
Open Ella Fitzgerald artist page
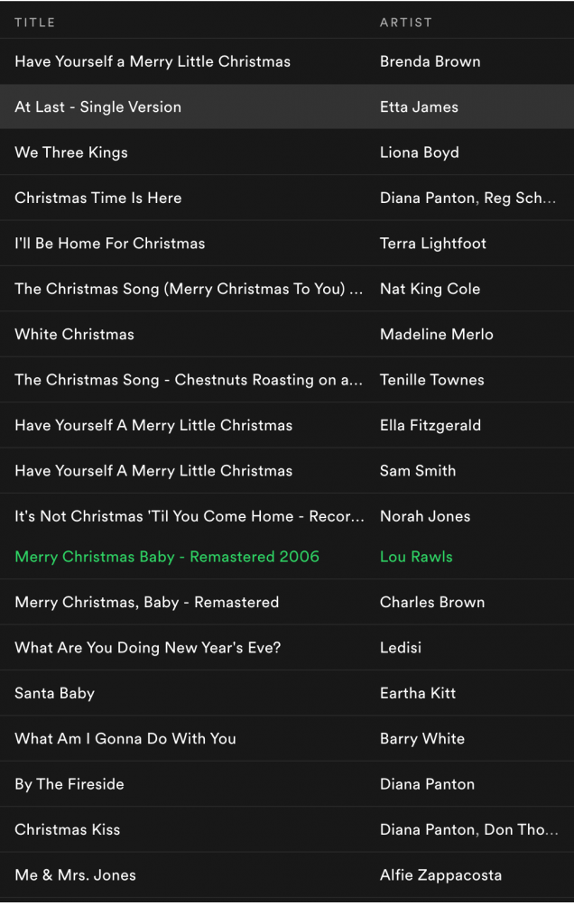click(430, 425)
